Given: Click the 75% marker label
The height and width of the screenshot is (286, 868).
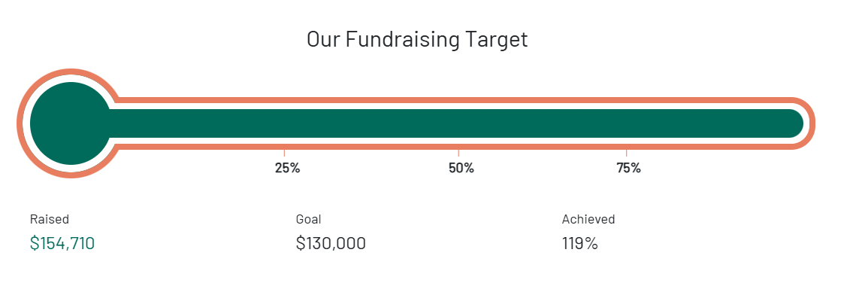Looking at the screenshot, I should [629, 168].
